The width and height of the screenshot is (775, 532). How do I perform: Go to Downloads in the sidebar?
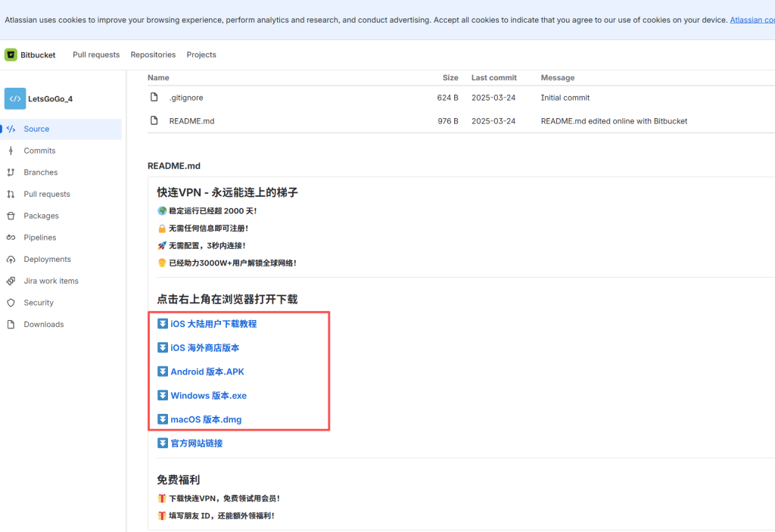click(x=43, y=325)
